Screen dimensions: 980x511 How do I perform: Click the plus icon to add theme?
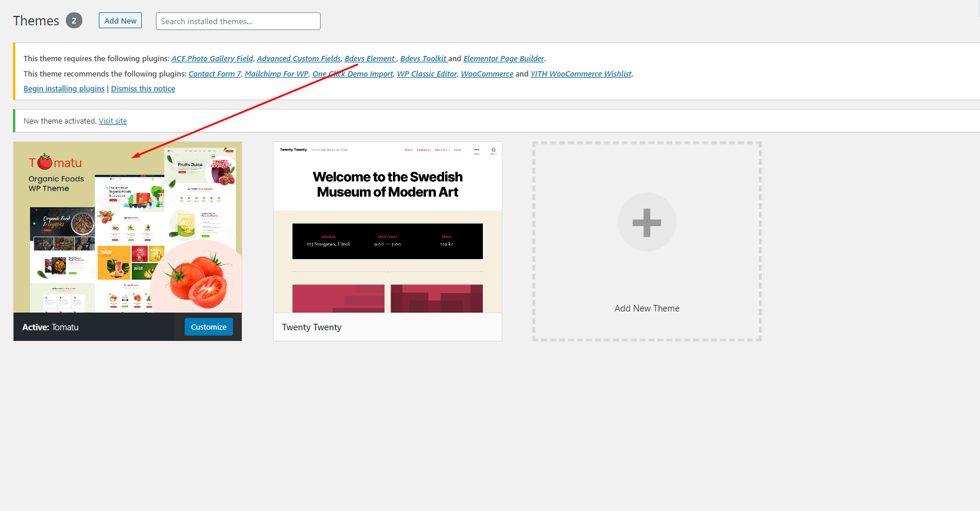(x=647, y=223)
